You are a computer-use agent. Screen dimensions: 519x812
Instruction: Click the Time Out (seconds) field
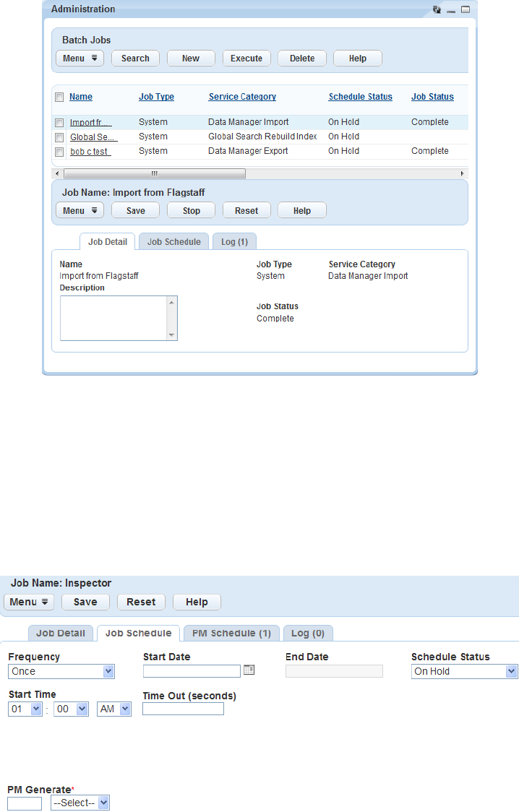184,709
